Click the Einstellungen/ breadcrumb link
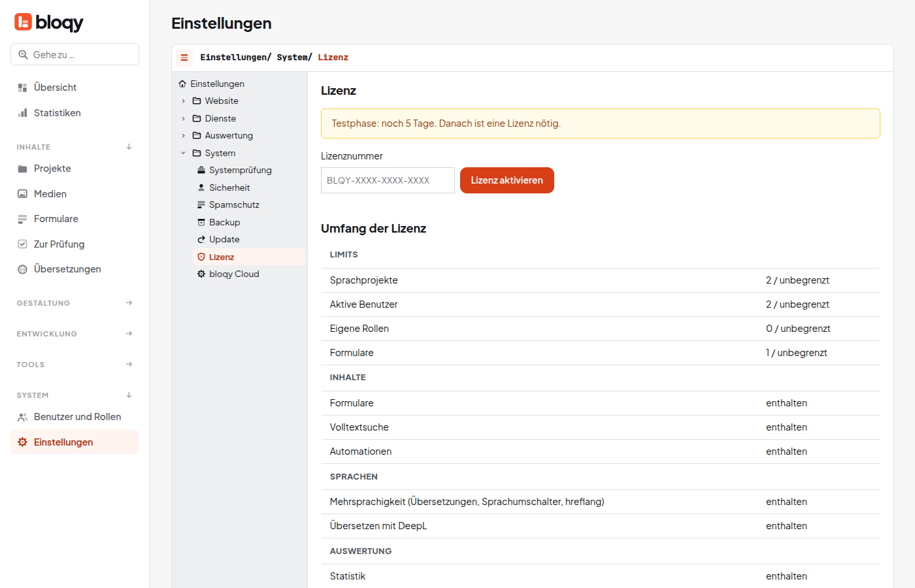This screenshot has width=915, height=588. 236,57
